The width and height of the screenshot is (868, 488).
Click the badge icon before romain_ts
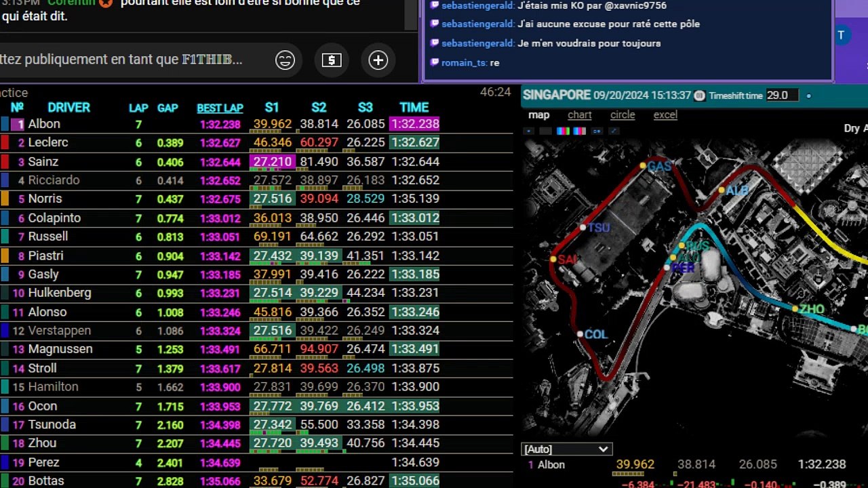[x=435, y=62]
